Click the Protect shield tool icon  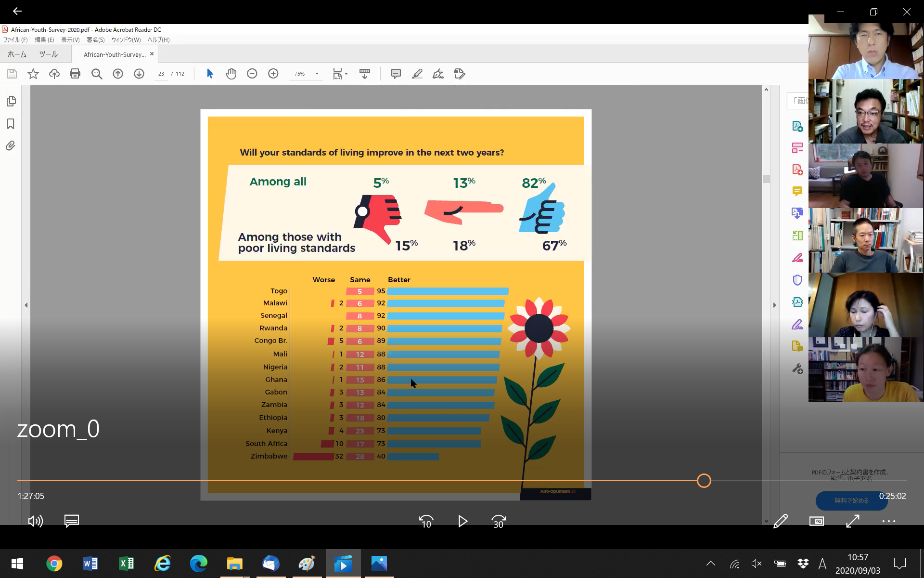(x=797, y=280)
